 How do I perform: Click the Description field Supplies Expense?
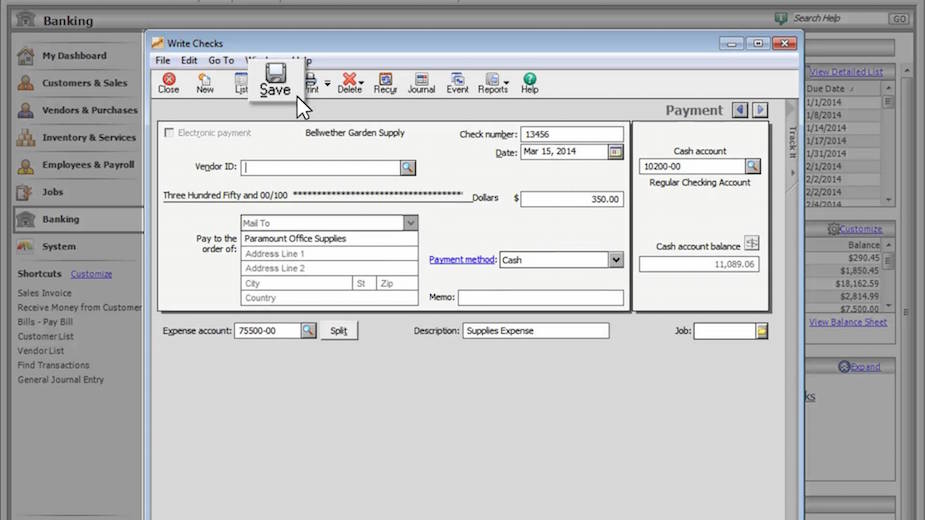pyautogui.click(x=536, y=331)
